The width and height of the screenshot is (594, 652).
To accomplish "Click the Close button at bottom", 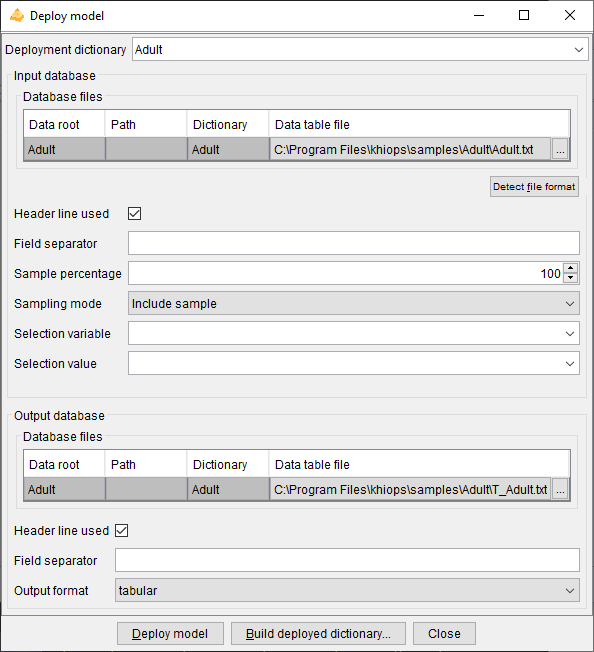I will (x=444, y=634).
